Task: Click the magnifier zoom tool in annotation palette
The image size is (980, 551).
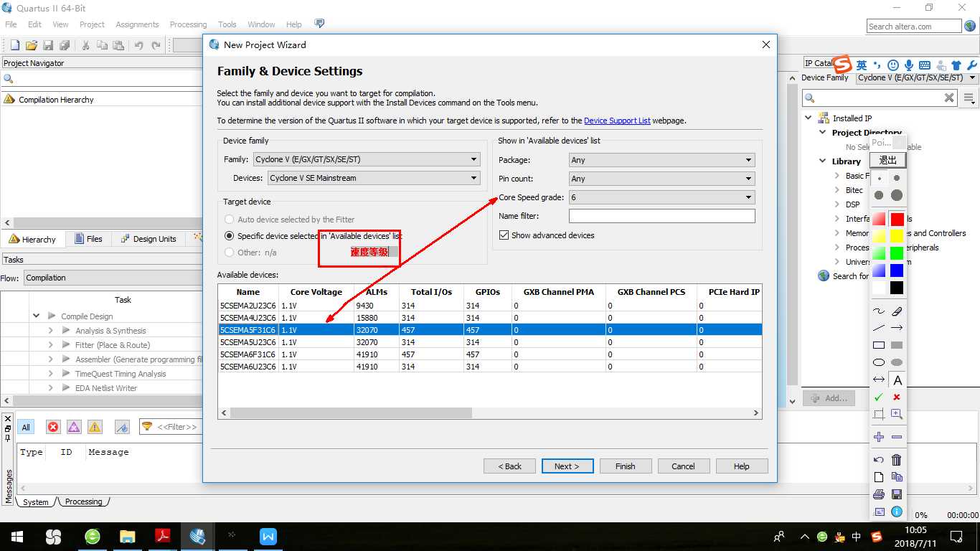Action: click(x=897, y=414)
